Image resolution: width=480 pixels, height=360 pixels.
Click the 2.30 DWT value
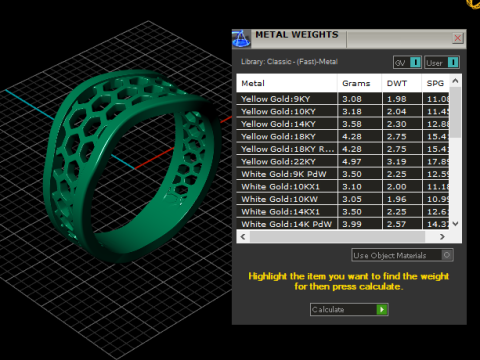coord(397,124)
